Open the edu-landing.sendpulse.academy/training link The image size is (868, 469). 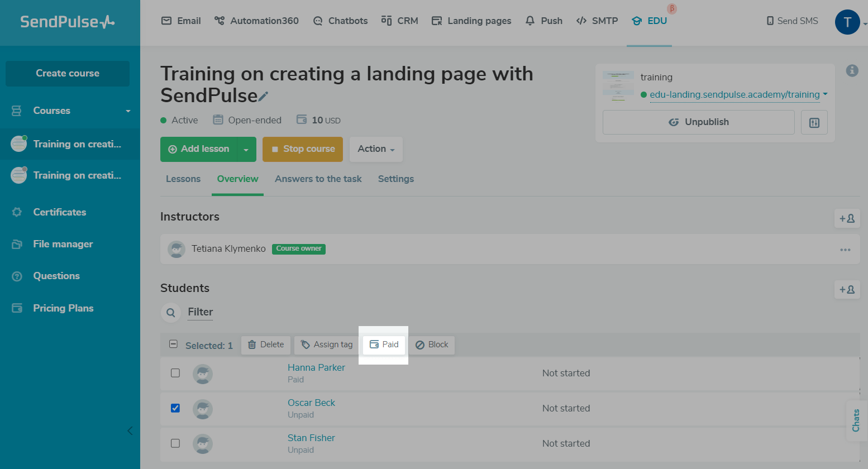tap(735, 94)
